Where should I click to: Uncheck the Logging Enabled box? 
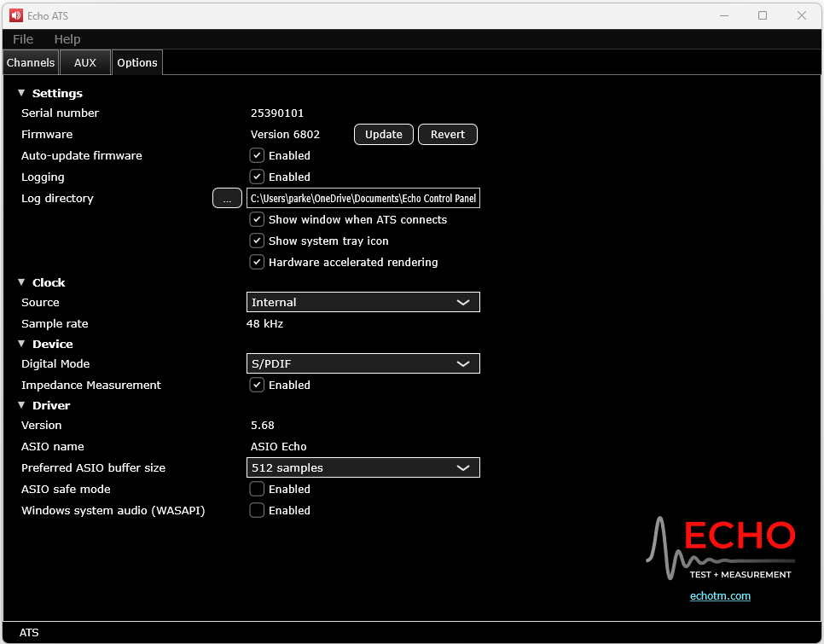257,177
